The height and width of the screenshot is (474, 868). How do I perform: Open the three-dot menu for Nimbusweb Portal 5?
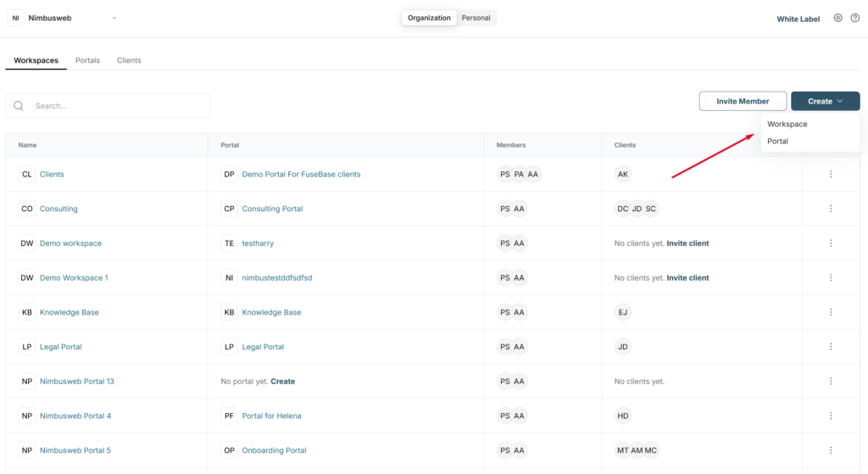click(x=831, y=450)
